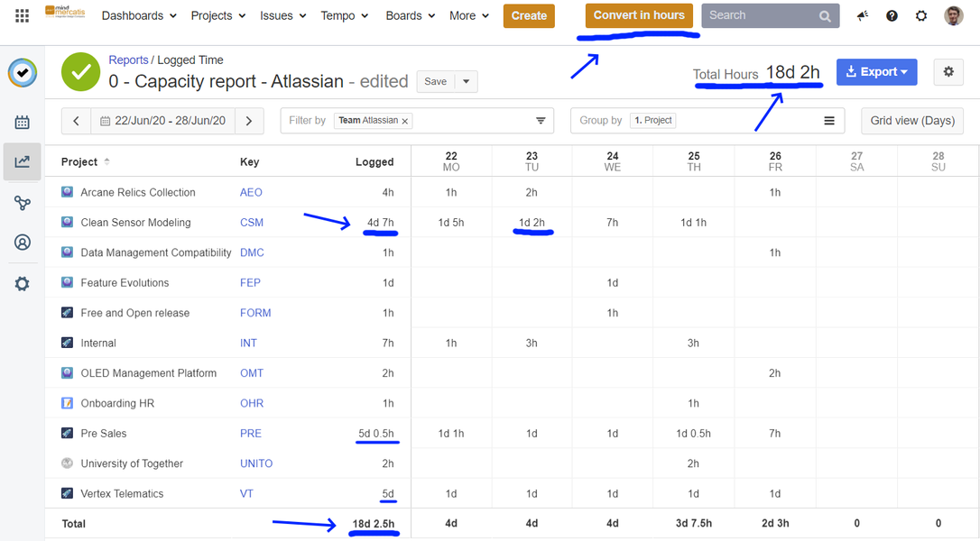
Task: Click the Vertex Telematics project icon
Action: pyautogui.click(x=67, y=493)
